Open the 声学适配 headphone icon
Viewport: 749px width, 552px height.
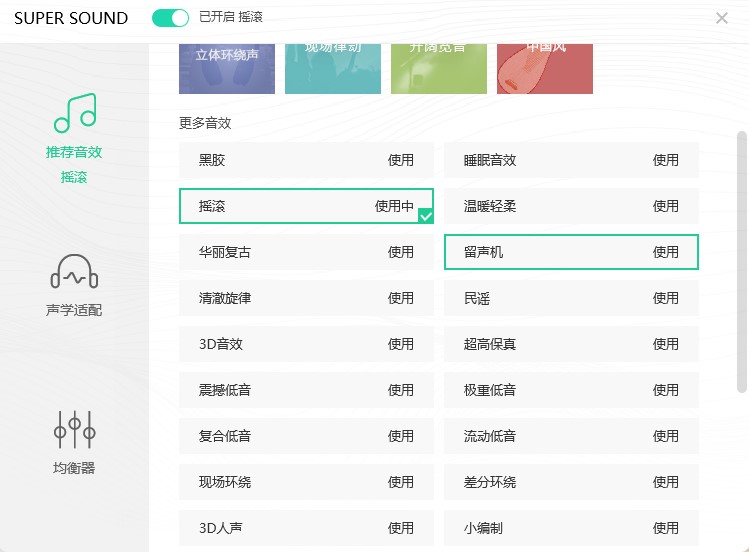[74, 270]
